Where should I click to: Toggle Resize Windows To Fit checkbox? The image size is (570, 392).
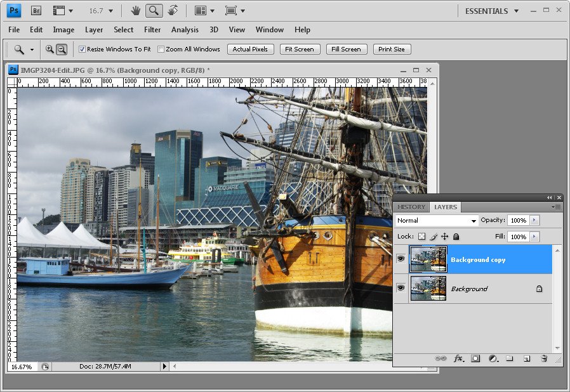(x=82, y=49)
